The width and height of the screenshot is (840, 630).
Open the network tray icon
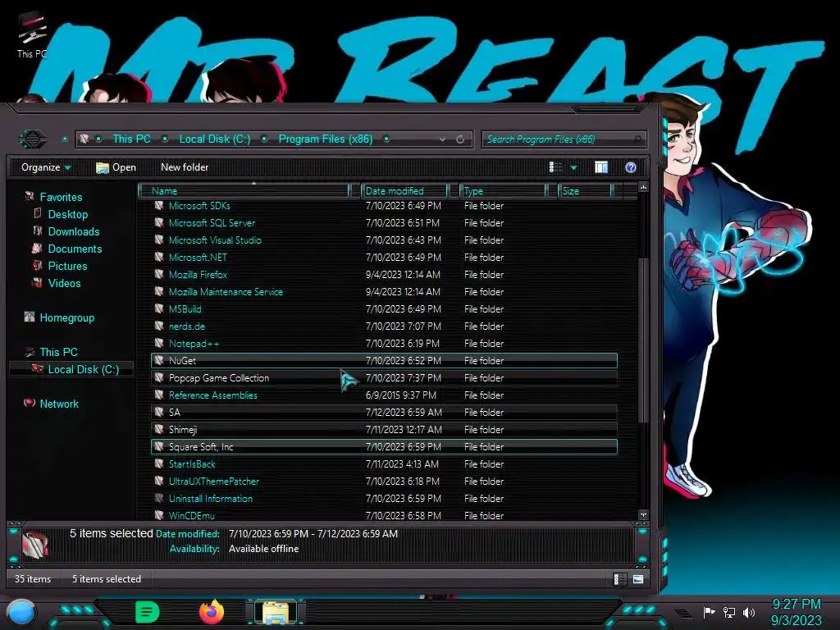click(x=728, y=612)
